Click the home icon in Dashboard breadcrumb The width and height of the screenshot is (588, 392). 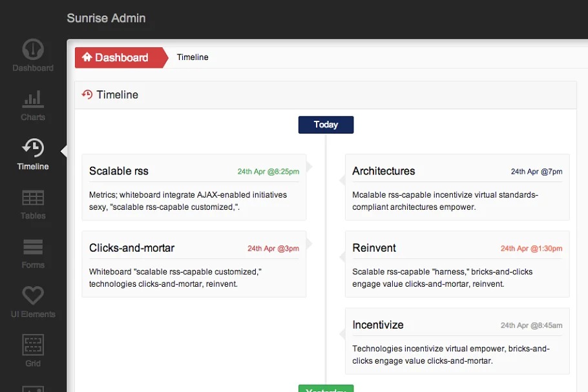tap(87, 57)
